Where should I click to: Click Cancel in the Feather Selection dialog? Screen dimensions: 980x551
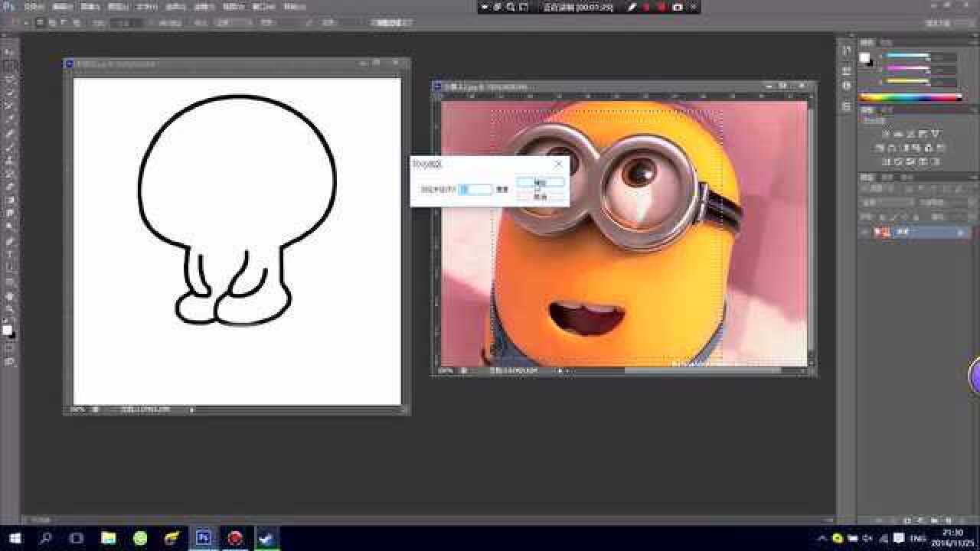(541, 197)
